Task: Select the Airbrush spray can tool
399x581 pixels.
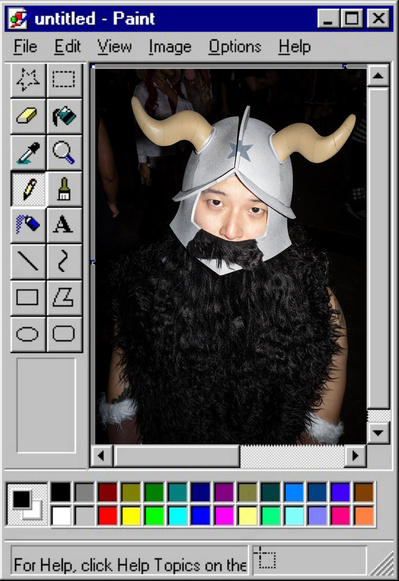Action: click(28, 225)
